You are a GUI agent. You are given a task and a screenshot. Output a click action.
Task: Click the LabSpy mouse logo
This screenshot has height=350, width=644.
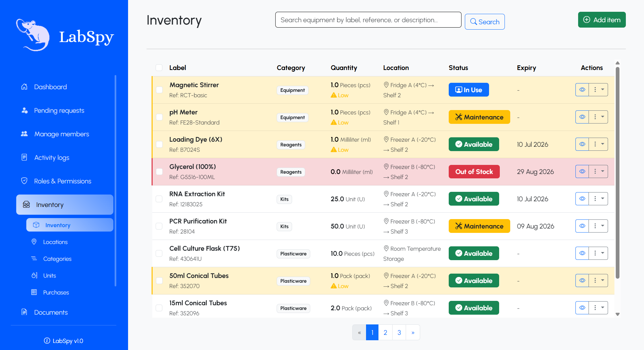tap(33, 35)
